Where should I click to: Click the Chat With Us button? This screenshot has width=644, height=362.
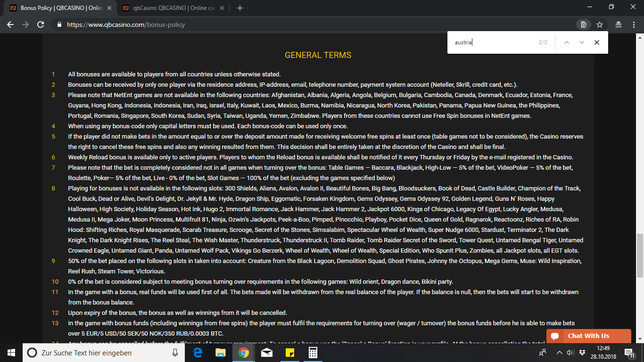pyautogui.click(x=588, y=336)
